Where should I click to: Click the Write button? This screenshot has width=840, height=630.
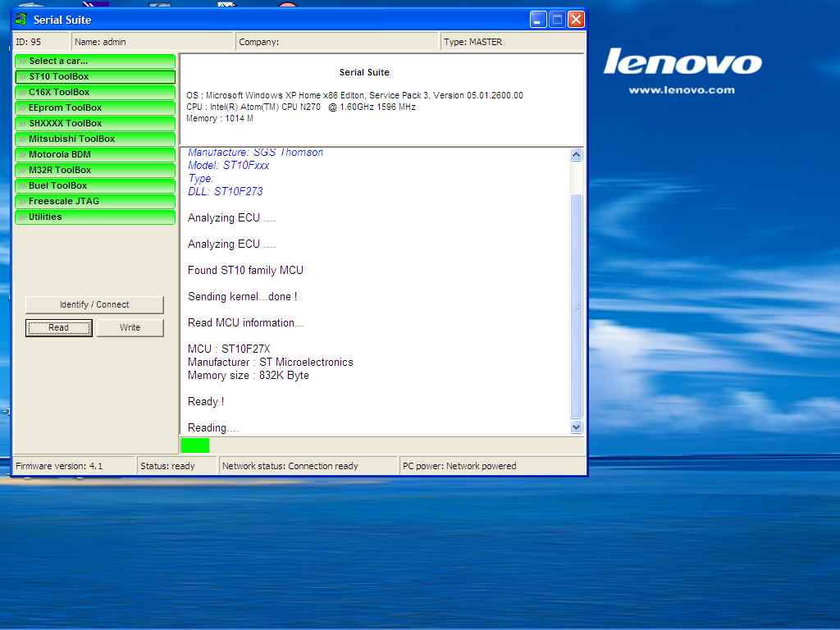click(130, 328)
